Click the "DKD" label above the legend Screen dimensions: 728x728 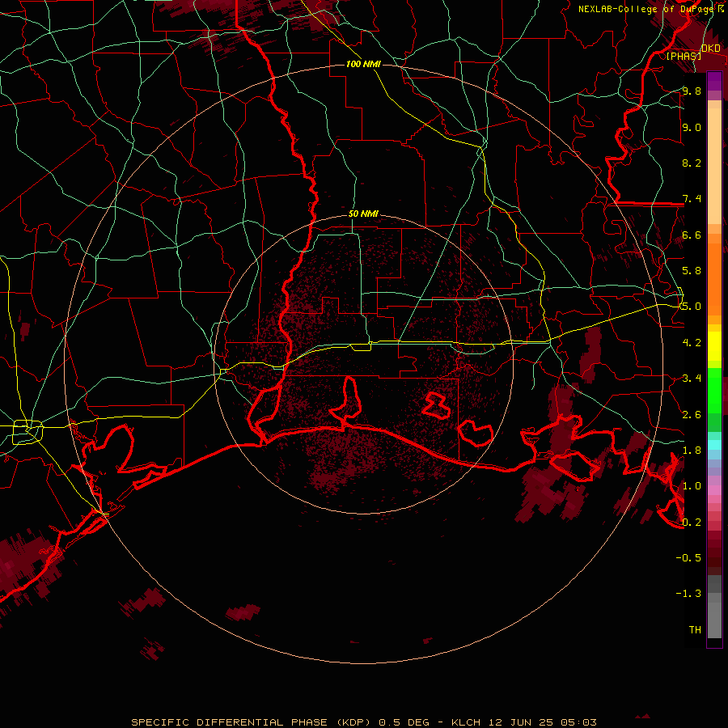[x=711, y=49]
